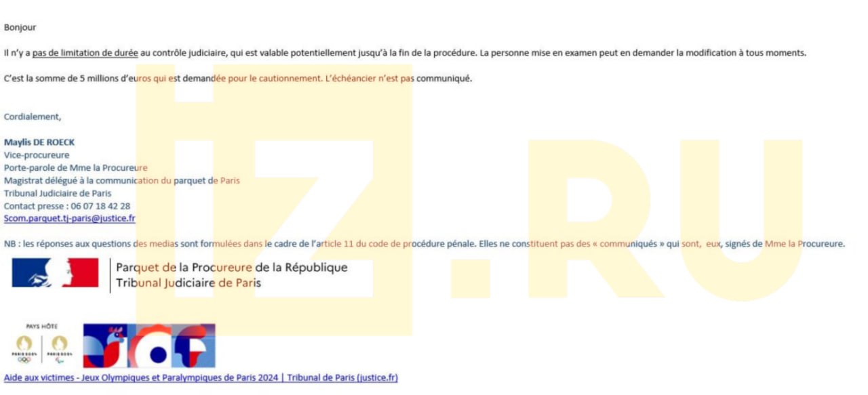Click the PAYS HÔTE label above emblems
This screenshot has width=868, height=395.
[41, 327]
